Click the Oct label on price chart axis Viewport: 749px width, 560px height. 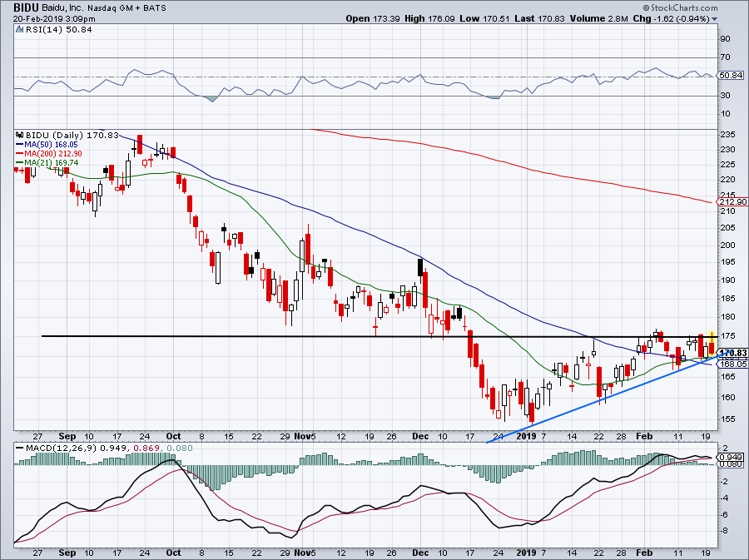click(x=173, y=436)
